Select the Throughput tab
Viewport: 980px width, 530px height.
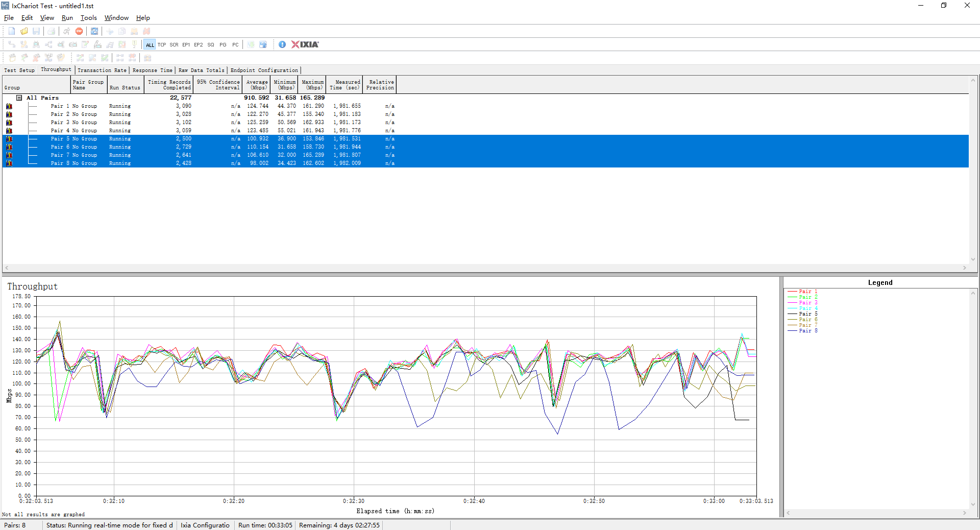(x=56, y=69)
